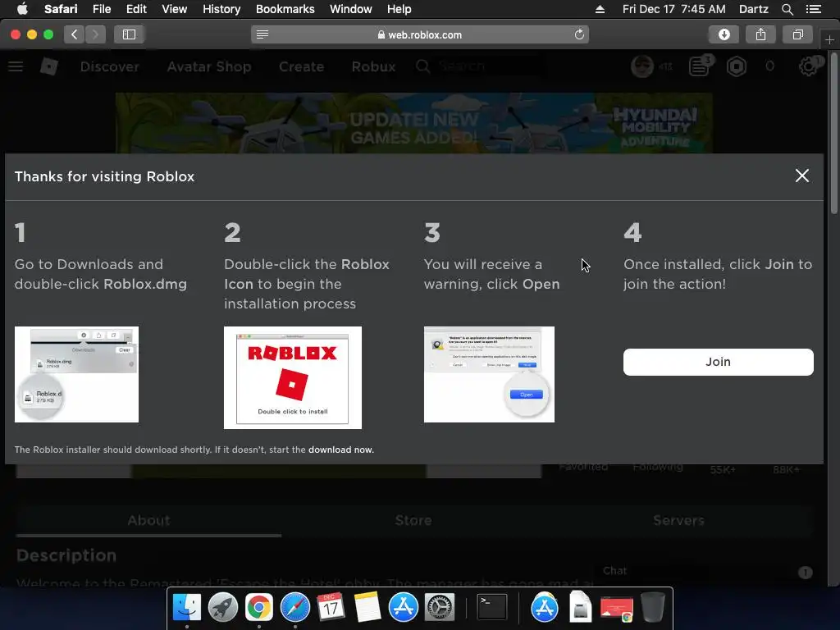Screen dimensions: 840x630
Task: Open the Apple menu
Action: click(x=22, y=9)
